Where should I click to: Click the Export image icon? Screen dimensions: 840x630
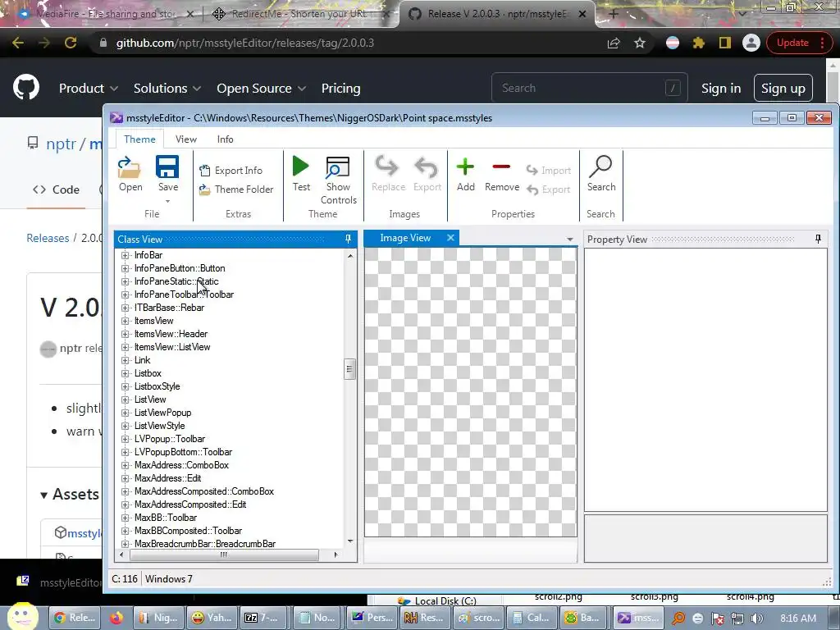pos(427,167)
